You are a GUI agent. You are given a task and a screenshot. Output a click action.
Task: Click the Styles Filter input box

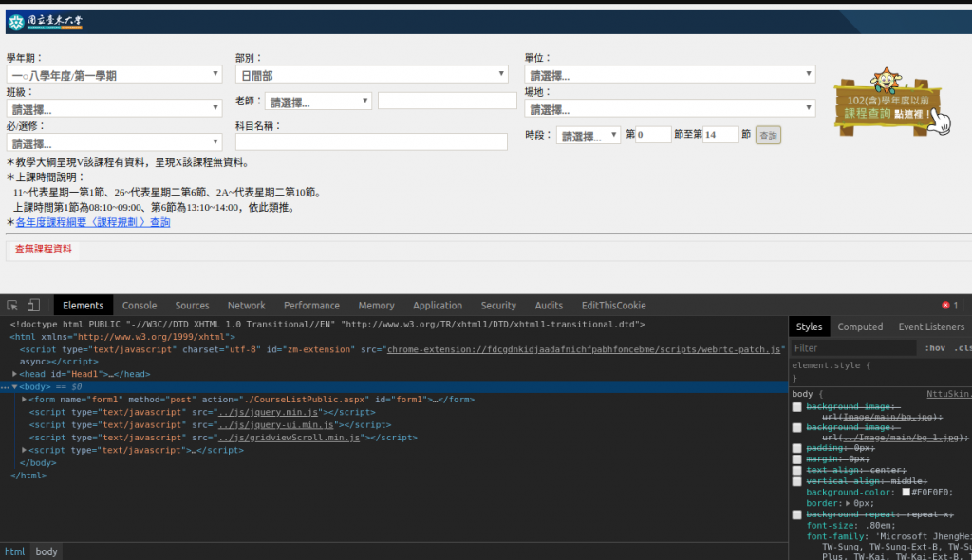point(853,348)
